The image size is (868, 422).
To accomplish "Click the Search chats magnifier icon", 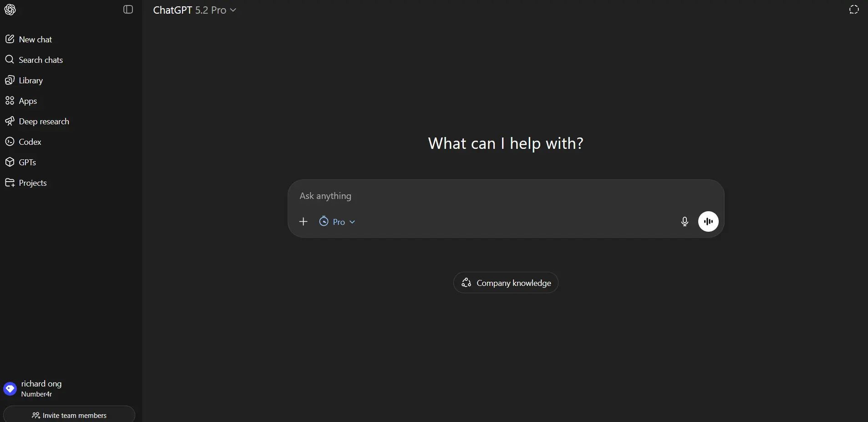I will [10, 60].
